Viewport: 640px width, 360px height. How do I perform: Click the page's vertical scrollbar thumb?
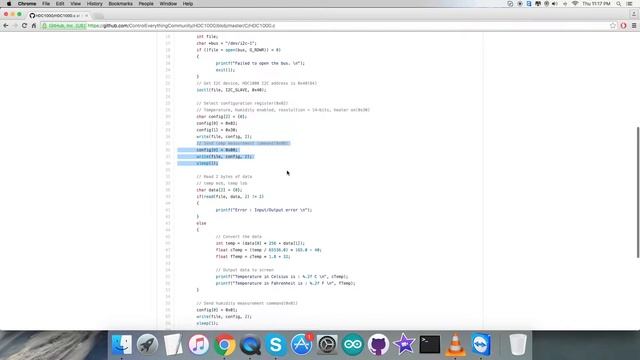pos(638,192)
